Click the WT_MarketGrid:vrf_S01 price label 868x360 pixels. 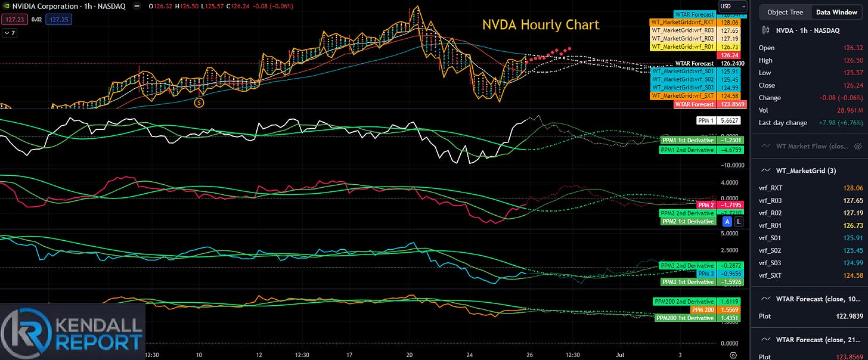click(x=682, y=71)
